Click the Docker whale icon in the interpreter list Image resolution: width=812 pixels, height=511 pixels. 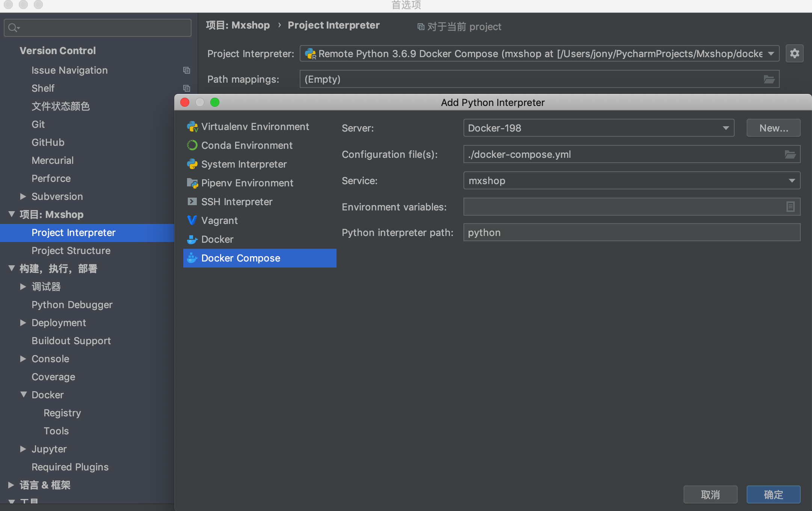click(192, 239)
